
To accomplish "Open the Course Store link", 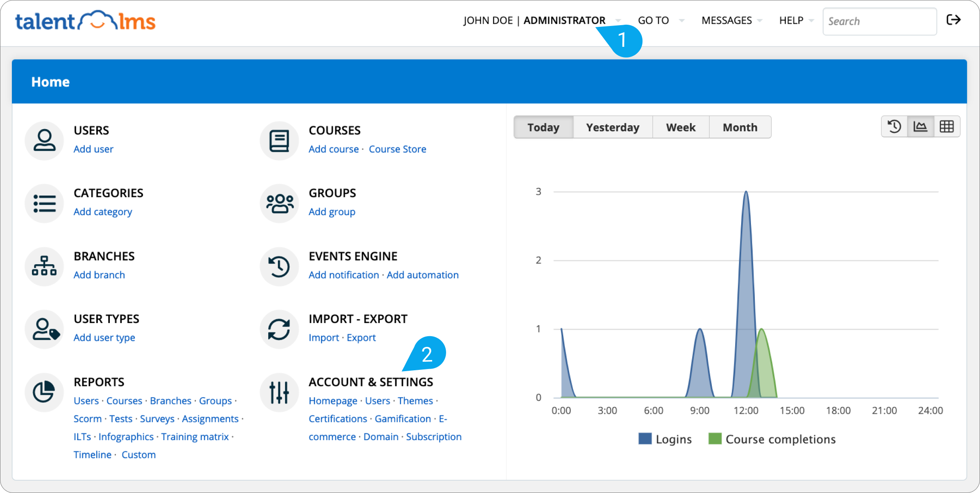I will pos(397,149).
